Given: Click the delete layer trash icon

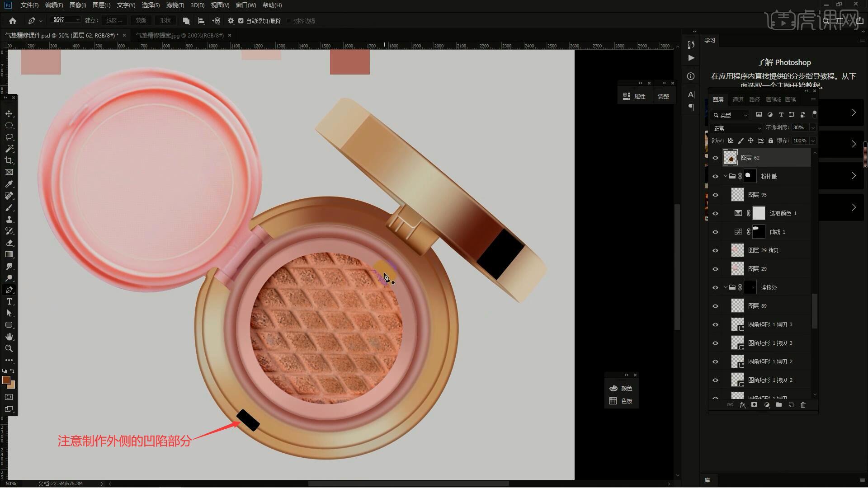Looking at the screenshot, I should [803, 405].
